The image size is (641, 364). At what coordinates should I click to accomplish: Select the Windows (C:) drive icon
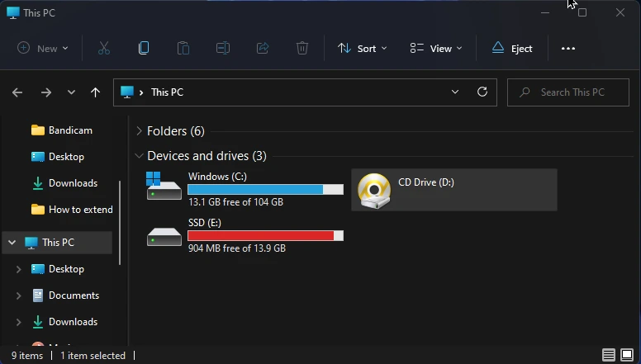(x=164, y=186)
